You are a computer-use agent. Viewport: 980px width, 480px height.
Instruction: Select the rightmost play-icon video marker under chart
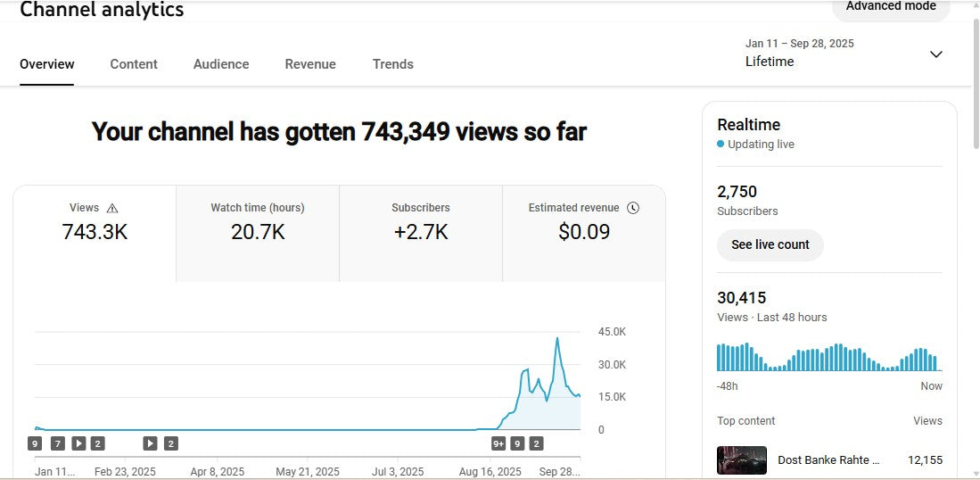(x=150, y=443)
